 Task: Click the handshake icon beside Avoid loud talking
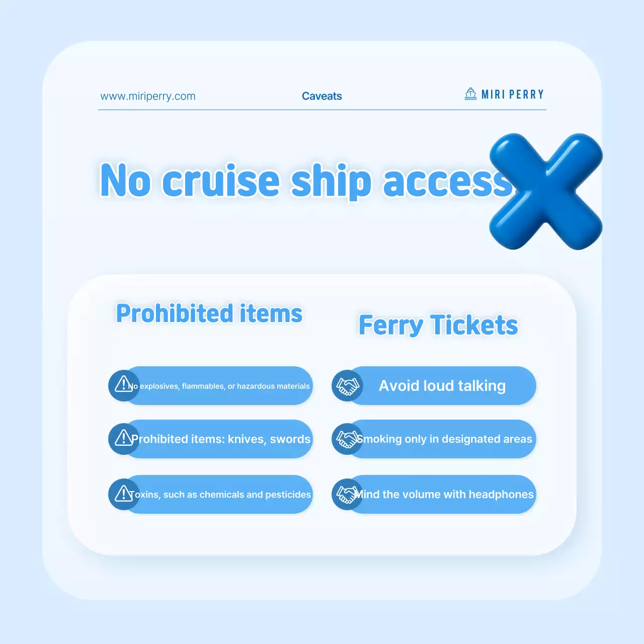click(x=347, y=385)
